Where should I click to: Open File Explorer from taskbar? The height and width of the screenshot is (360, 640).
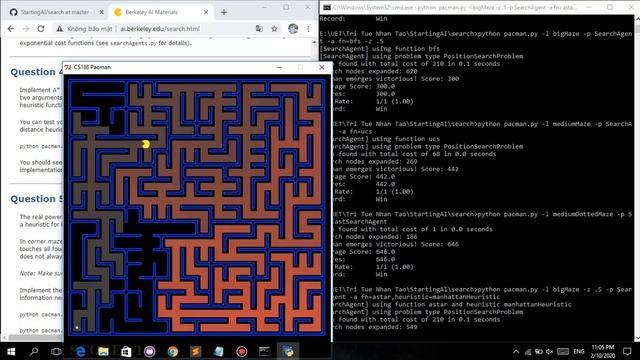[x=103, y=351]
